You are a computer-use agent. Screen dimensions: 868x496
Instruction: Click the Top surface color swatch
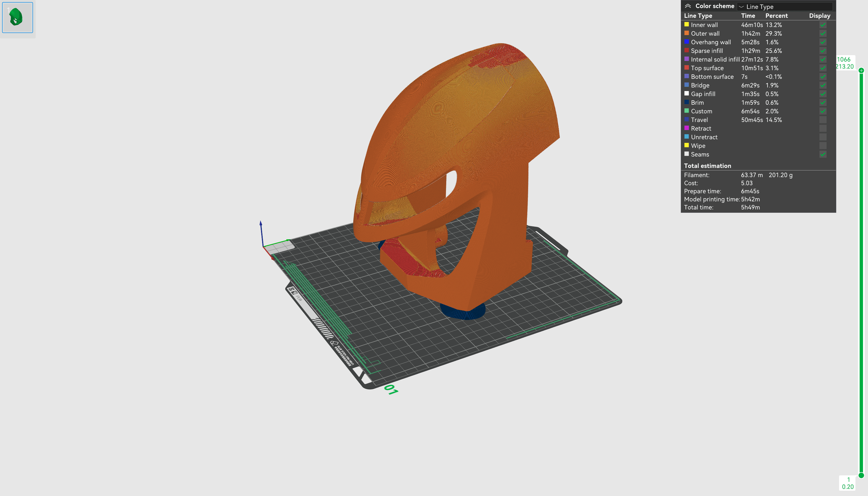tap(686, 67)
